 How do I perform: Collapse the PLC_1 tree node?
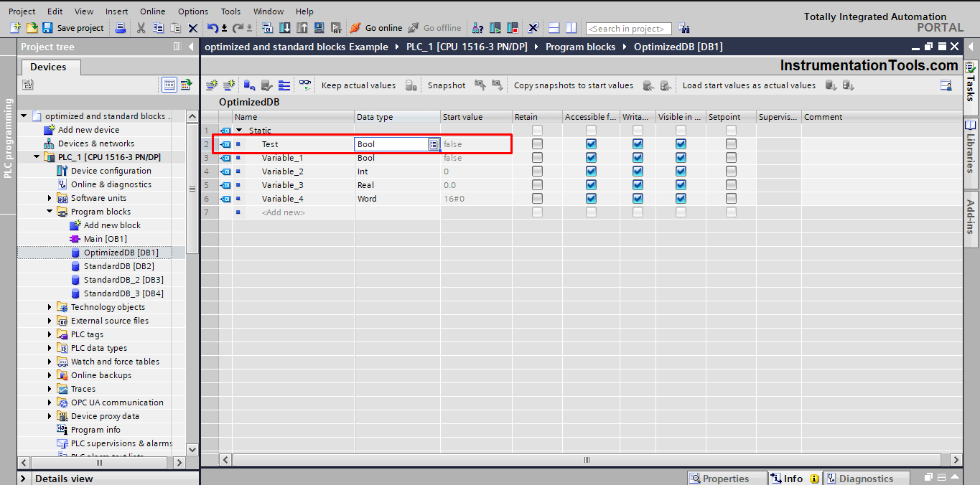pyautogui.click(x=37, y=157)
